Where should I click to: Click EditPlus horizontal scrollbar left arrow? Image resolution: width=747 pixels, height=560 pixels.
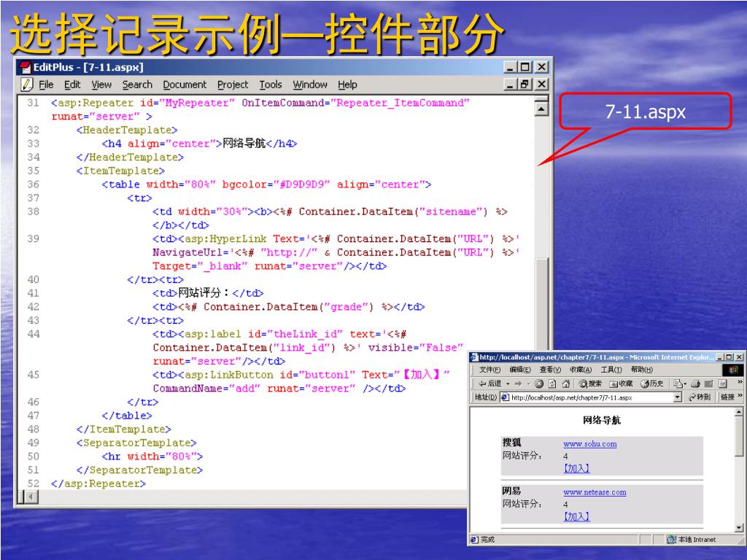point(31,497)
